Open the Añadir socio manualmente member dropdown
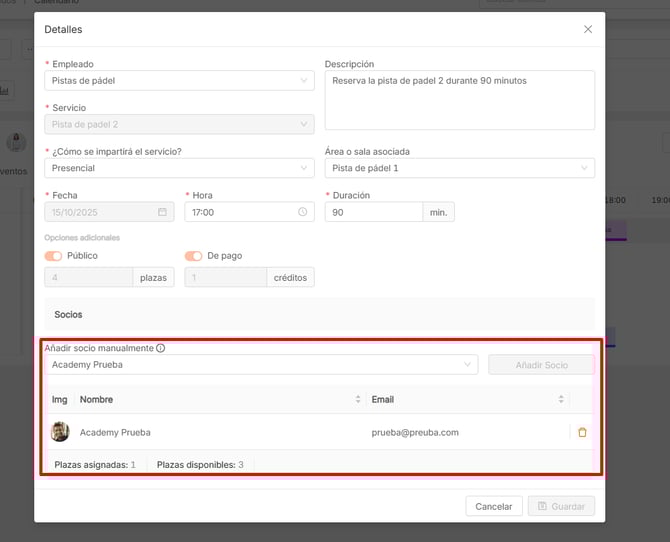The height and width of the screenshot is (542, 670). pyautogui.click(x=261, y=365)
